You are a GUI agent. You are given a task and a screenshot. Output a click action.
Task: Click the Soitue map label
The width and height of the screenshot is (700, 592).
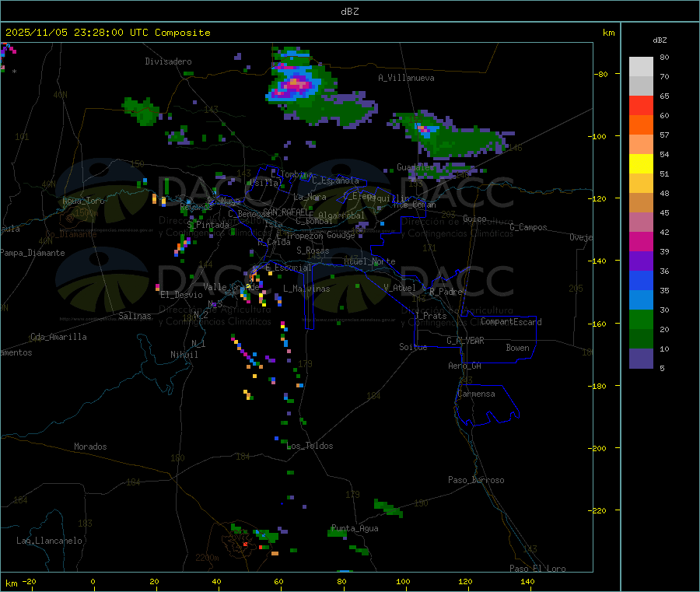[x=413, y=347]
